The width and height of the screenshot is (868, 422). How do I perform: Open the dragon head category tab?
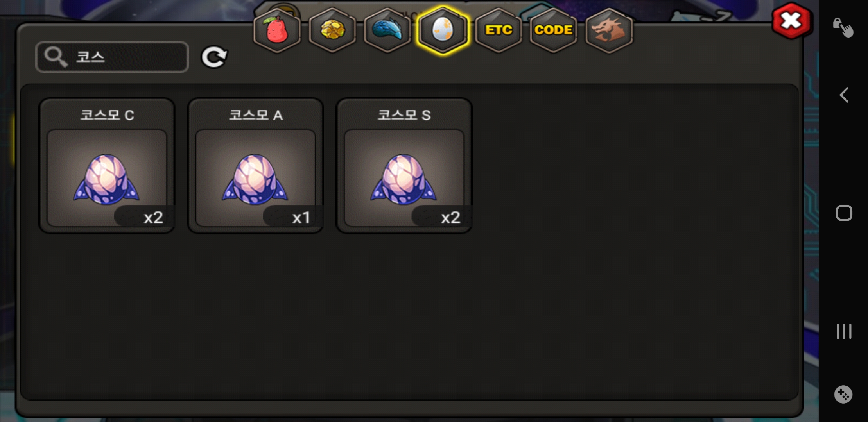[x=609, y=30]
